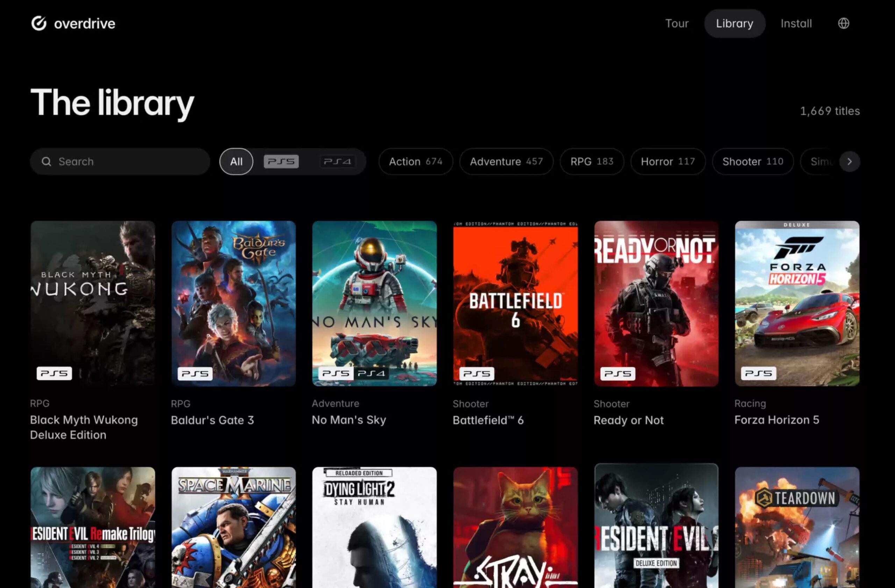This screenshot has width=895, height=588.
Task: Click PS5 badge on No Man's Sky cover
Action: tap(335, 373)
